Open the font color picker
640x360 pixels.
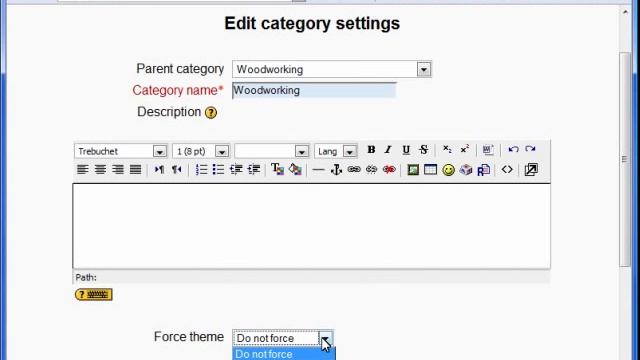(x=277, y=169)
